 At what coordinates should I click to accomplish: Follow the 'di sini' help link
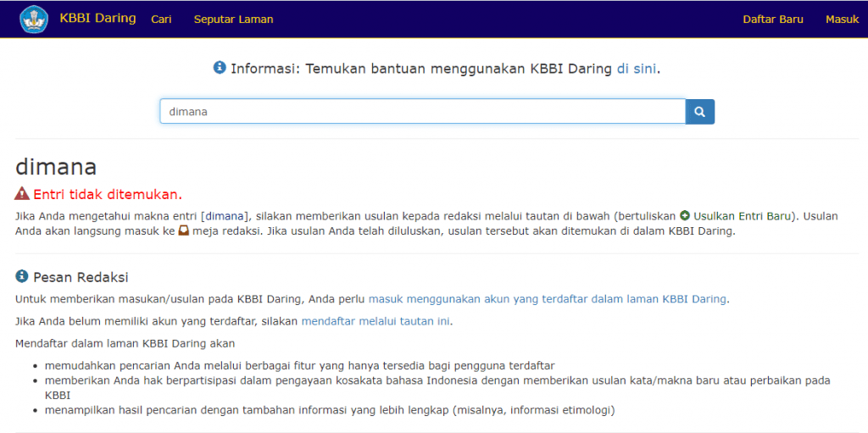(x=637, y=69)
